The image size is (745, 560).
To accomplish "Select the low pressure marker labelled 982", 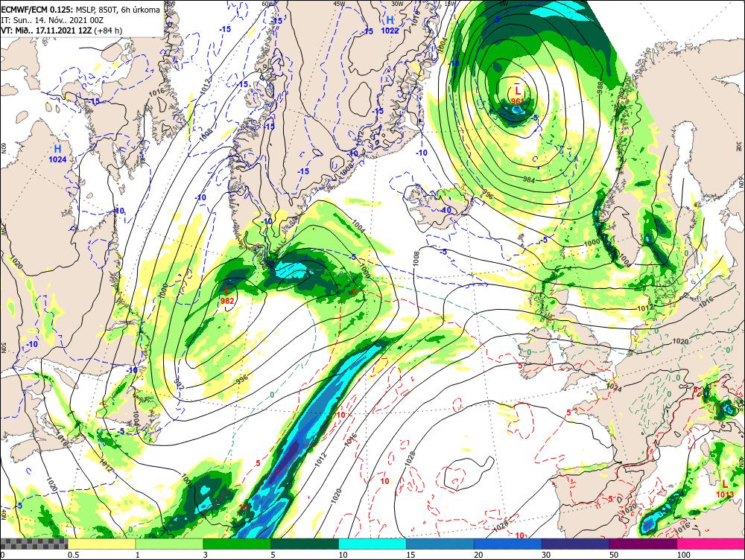I will pos(227,295).
